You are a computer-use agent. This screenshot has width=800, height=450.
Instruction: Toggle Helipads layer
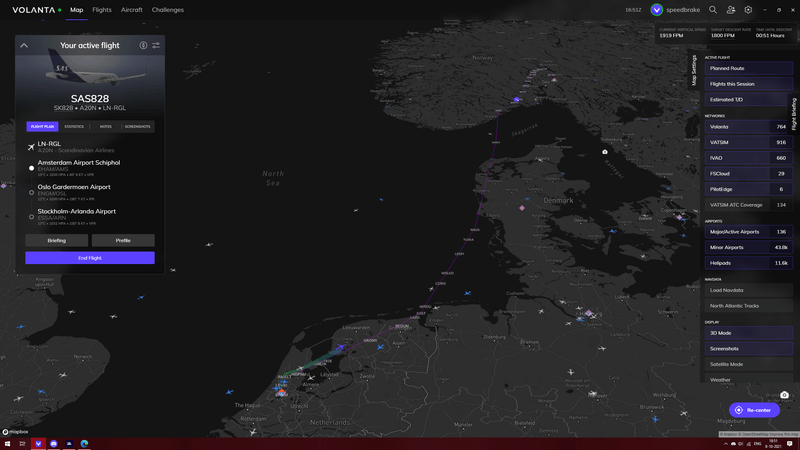[748, 263]
